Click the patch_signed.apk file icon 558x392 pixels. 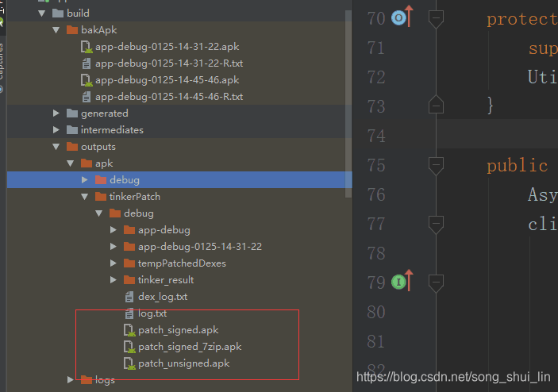[129, 330]
